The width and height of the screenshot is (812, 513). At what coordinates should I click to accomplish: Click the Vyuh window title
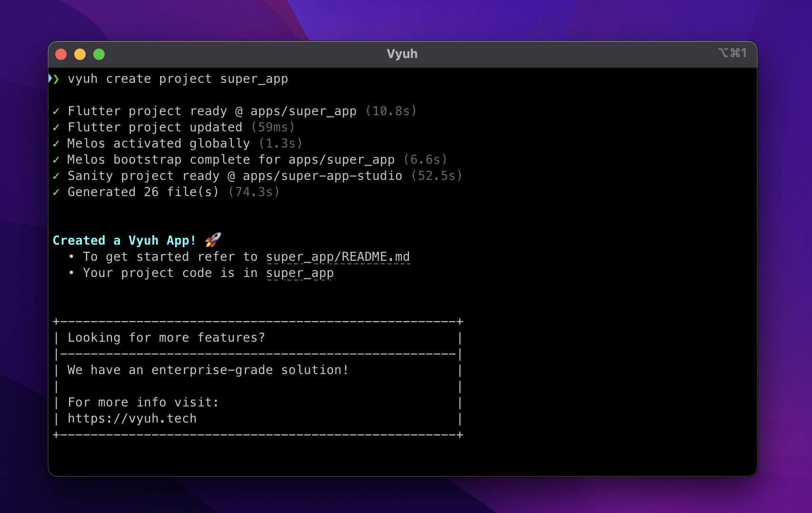(x=402, y=53)
